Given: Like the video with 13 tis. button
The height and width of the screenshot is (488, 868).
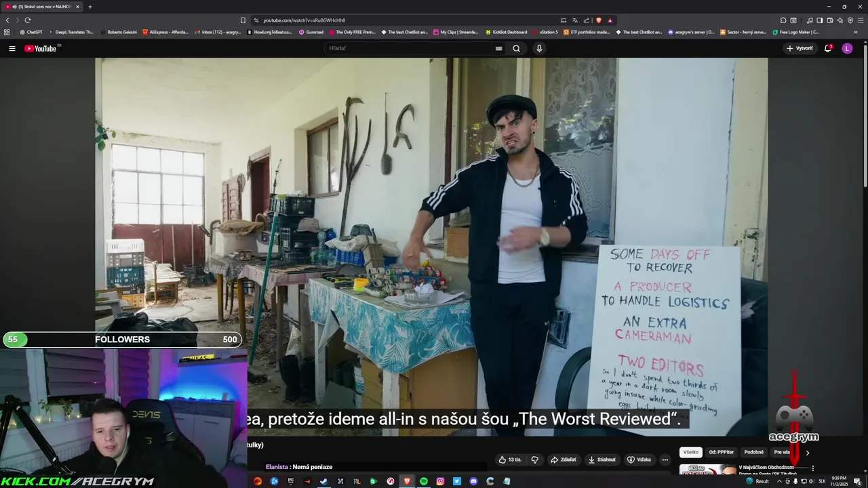Looking at the screenshot, I should tap(510, 460).
